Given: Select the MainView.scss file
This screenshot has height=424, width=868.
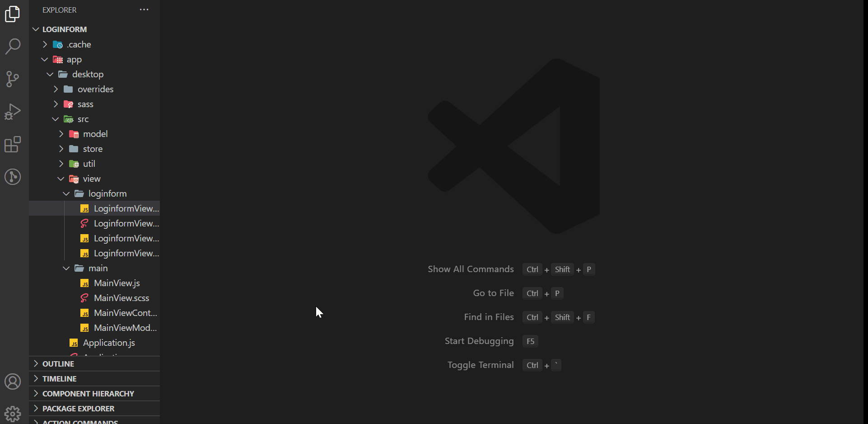Looking at the screenshot, I should point(94,298).
